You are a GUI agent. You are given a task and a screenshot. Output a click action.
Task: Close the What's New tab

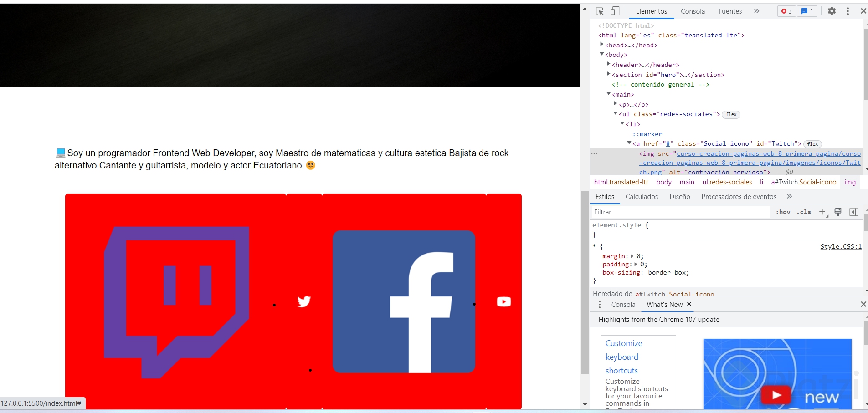689,304
